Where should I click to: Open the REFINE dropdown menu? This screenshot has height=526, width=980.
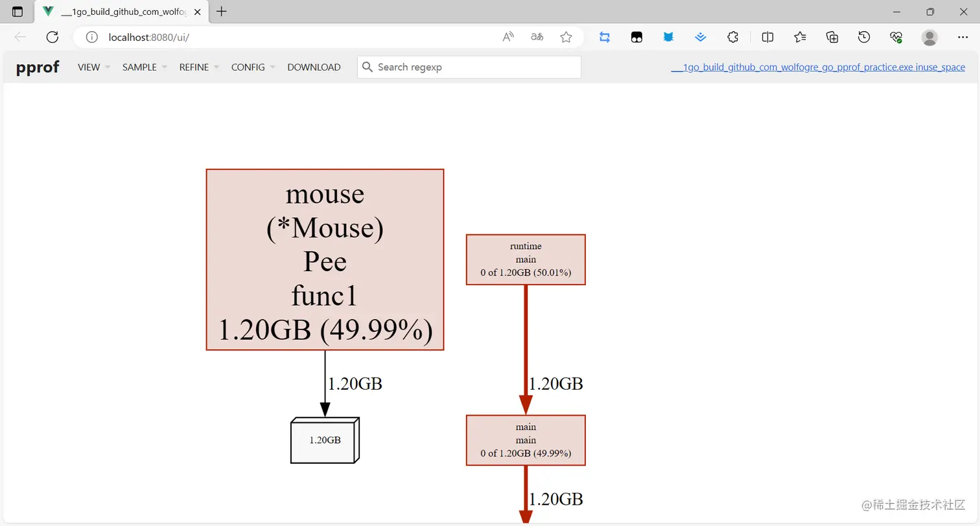(x=199, y=67)
